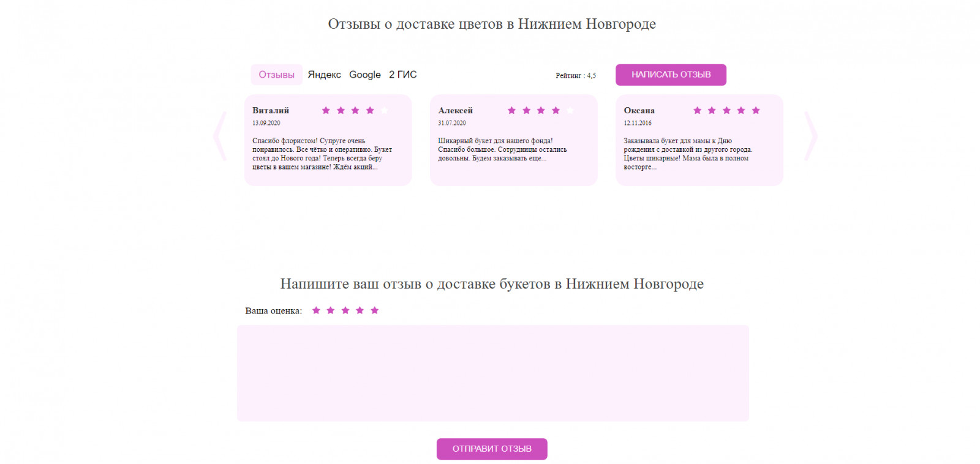Click the next reviews carousel arrow
This screenshot has width=980, height=464.
pos(810,136)
